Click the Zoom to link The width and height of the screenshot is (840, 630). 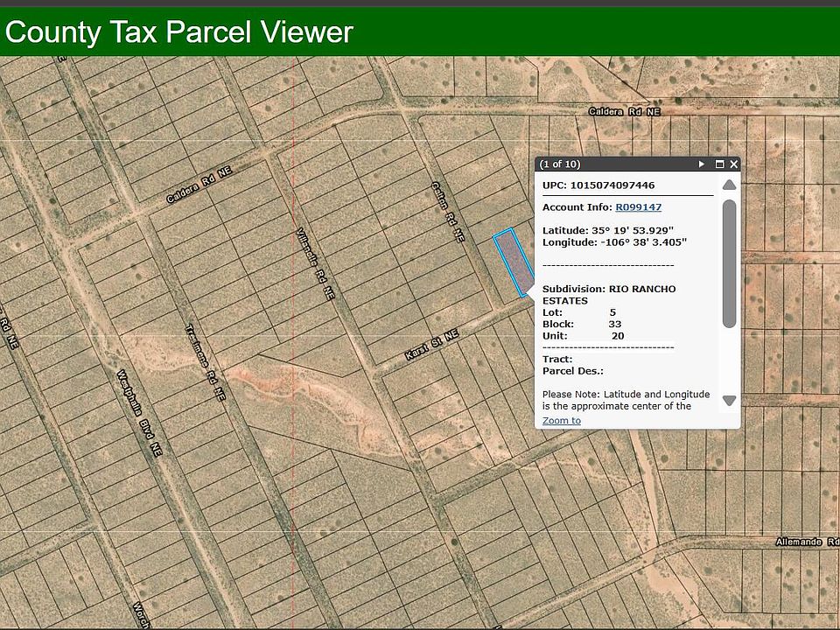point(562,421)
